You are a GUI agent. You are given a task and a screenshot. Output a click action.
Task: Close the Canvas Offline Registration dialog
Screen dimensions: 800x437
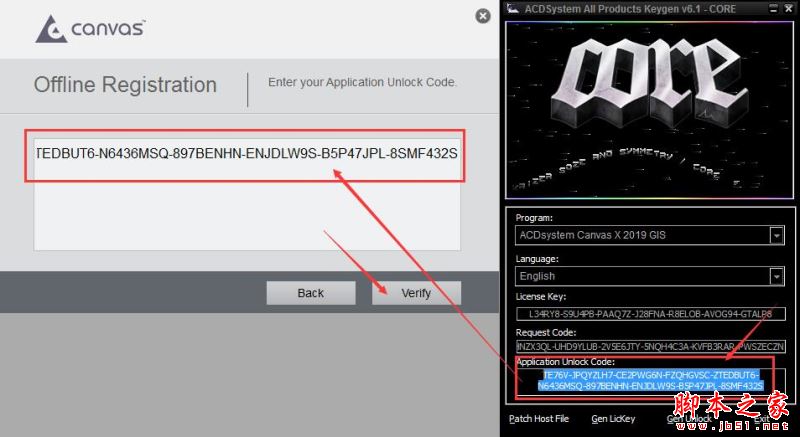tap(483, 16)
